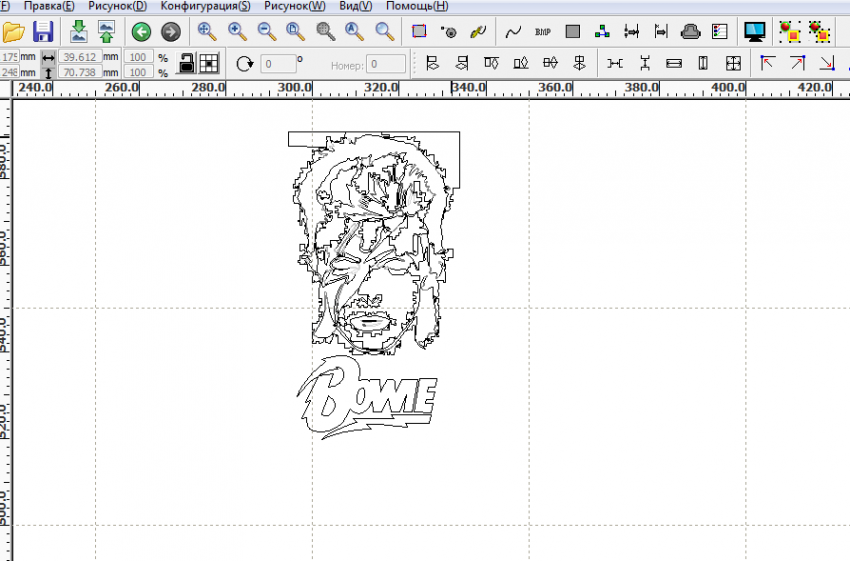850x561 pixels.
Task: Align objects top icon
Action: coord(491,63)
